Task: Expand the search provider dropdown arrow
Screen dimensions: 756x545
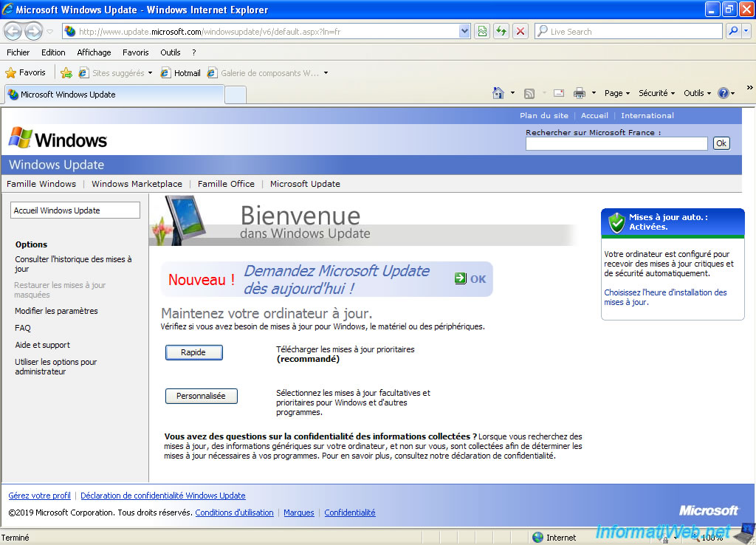Action: [x=746, y=31]
